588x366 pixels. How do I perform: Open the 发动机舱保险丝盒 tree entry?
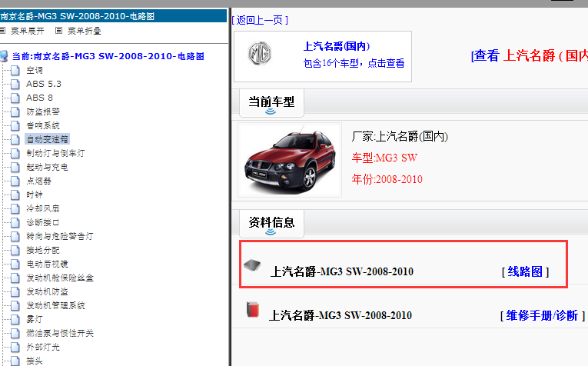[60, 278]
